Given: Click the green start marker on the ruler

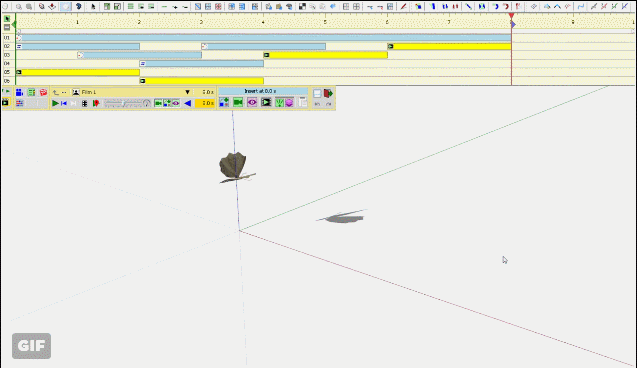Looking at the screenshot, I should click(14, 24).
